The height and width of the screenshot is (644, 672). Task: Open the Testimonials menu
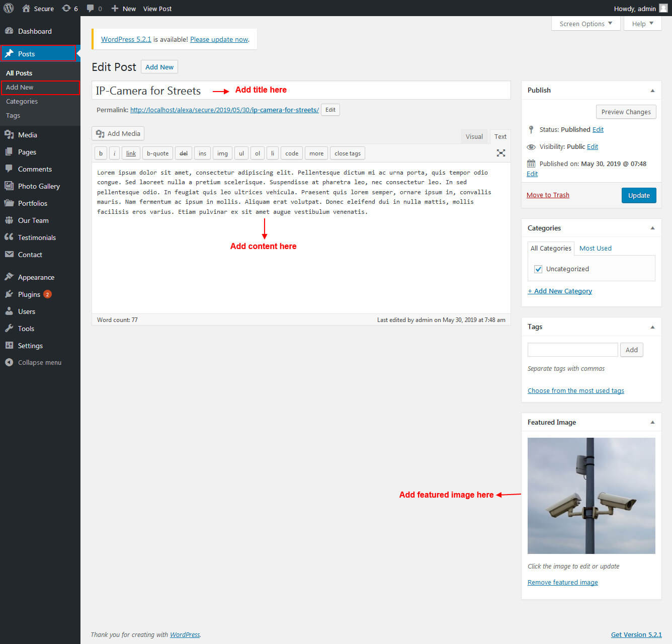coord(40,237)
